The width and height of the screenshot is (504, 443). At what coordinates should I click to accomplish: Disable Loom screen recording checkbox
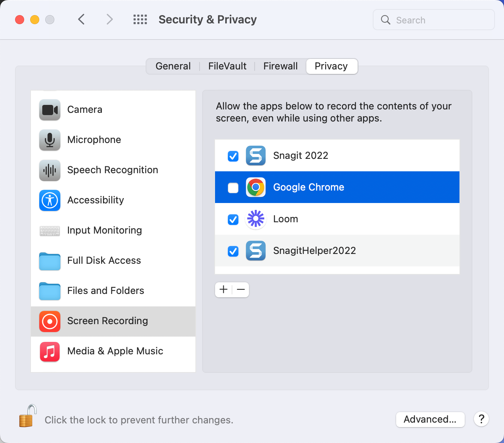coord(233,219)
